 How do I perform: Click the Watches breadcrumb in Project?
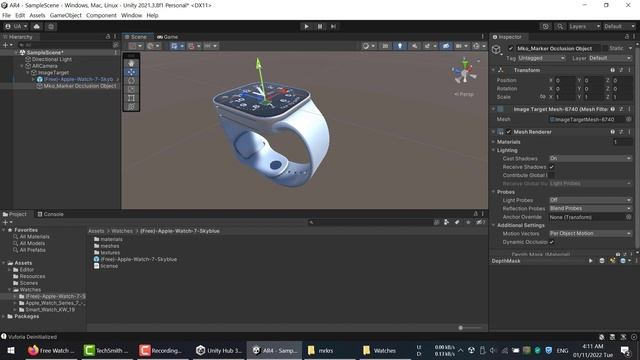pos(122,231)
